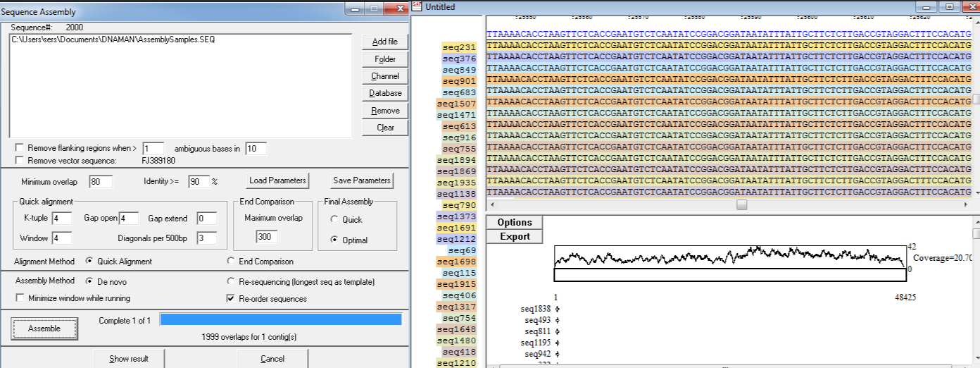Select De novo assembly method radio
980x368 pixels.
point(89,281)
